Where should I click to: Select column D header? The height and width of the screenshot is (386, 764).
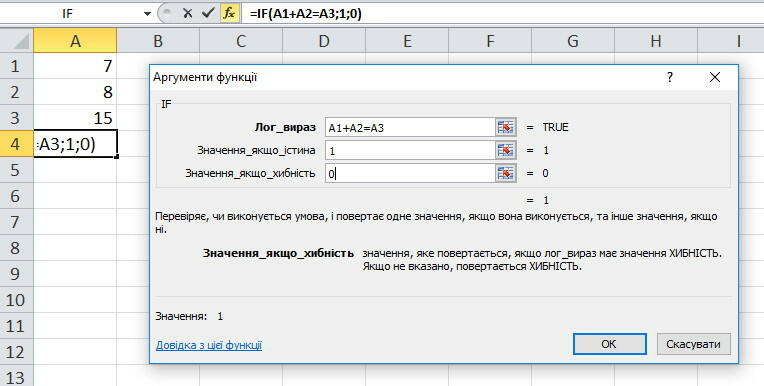click(324, 41)
